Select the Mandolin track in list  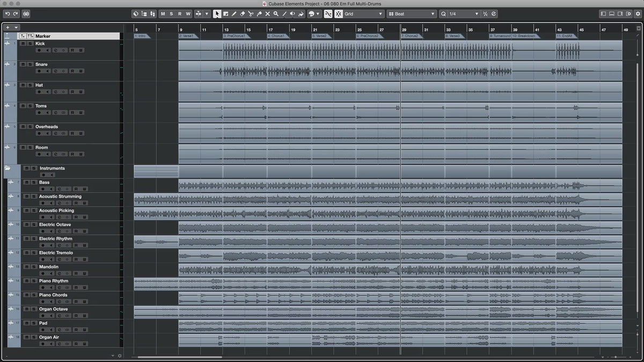[x=49, y=267]
